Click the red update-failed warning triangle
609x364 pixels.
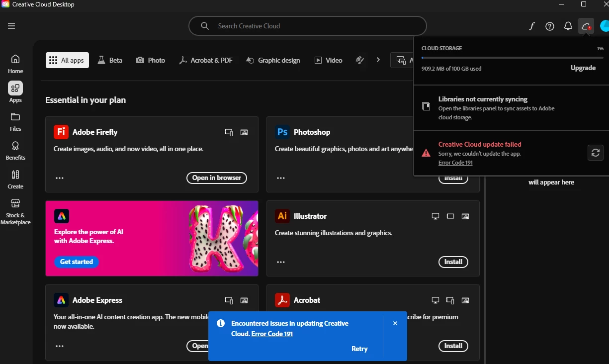pyautogui.click(x=426, y=153)
